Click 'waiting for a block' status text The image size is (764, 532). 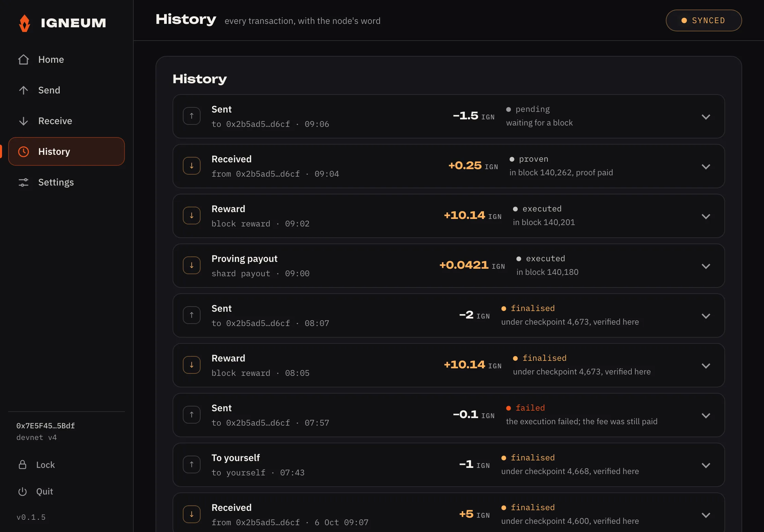coord(539,123)
